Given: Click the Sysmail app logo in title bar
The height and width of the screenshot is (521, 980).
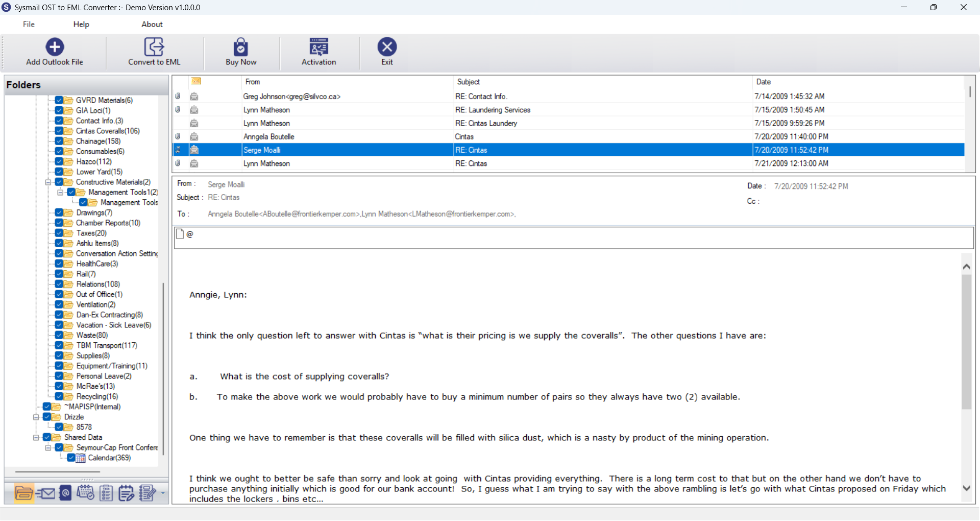Looking at the screenshot, I should [6, 7].
